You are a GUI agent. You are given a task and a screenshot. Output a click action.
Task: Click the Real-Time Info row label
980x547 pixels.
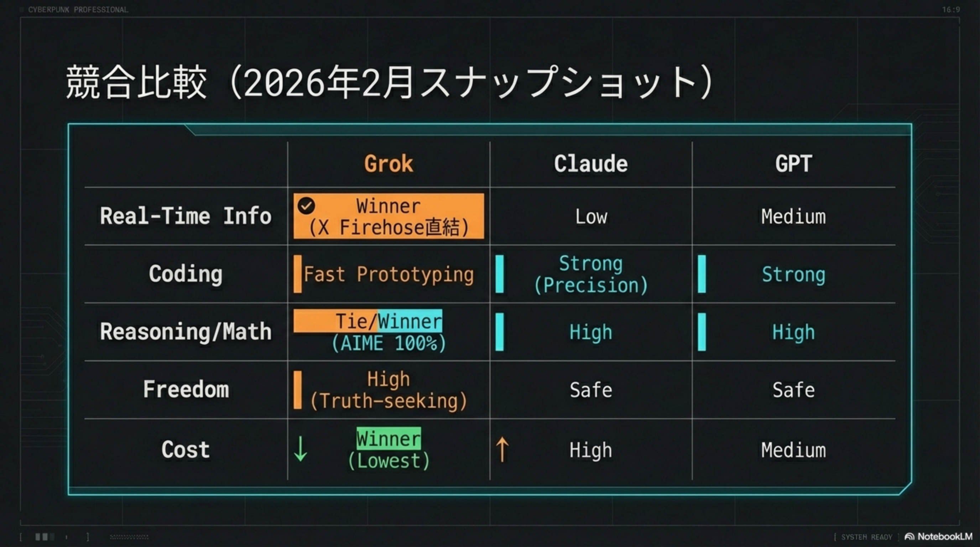coord(186,216)
